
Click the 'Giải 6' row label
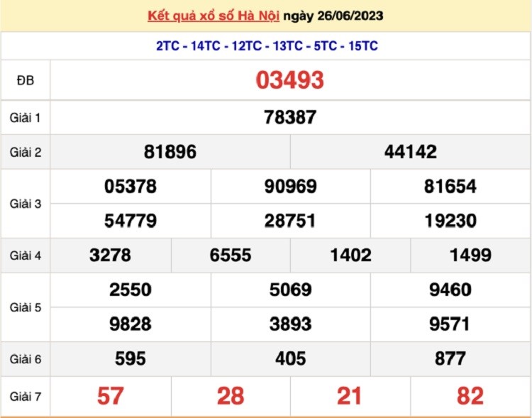[26, 359]
